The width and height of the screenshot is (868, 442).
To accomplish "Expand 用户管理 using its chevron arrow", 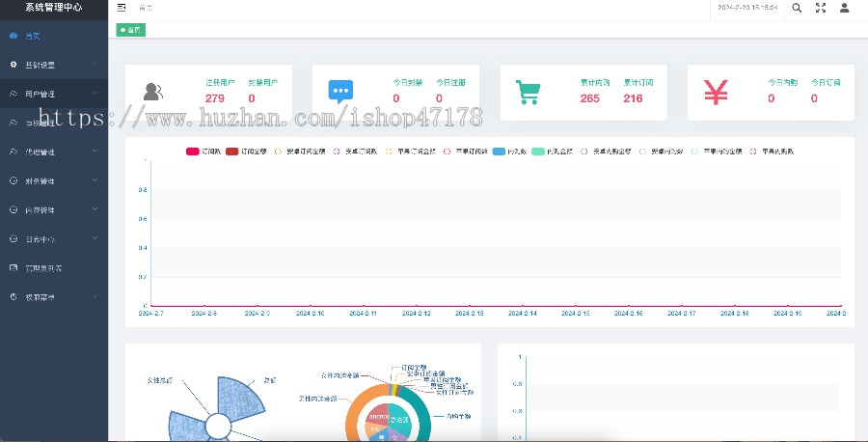I will [x=95, y=94].
